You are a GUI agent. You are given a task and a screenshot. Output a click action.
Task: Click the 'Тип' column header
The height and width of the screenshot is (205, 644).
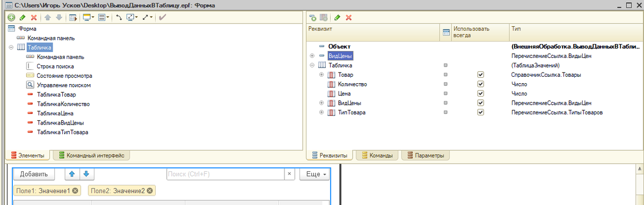click(575, 33)
